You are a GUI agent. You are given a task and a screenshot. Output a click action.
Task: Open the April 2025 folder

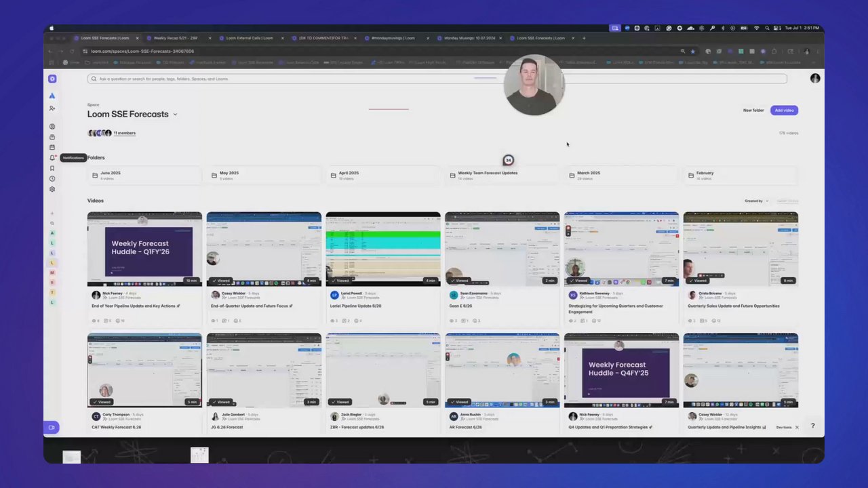[383, 175]
